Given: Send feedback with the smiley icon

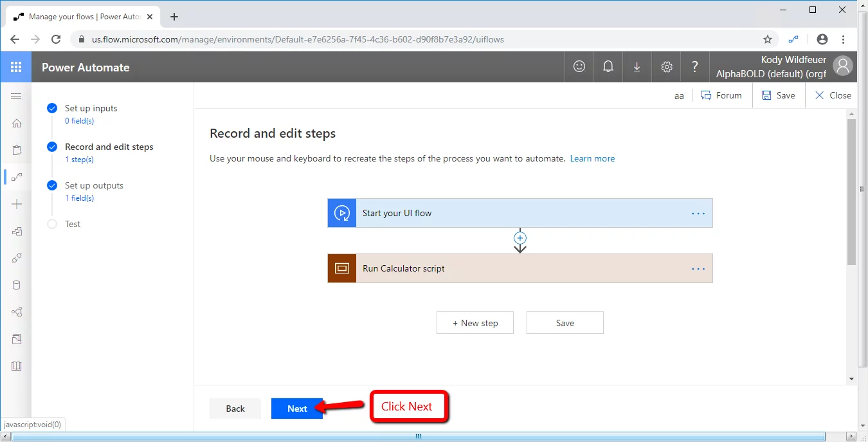Looking at the screenshot, I should [x=579, y=66].
